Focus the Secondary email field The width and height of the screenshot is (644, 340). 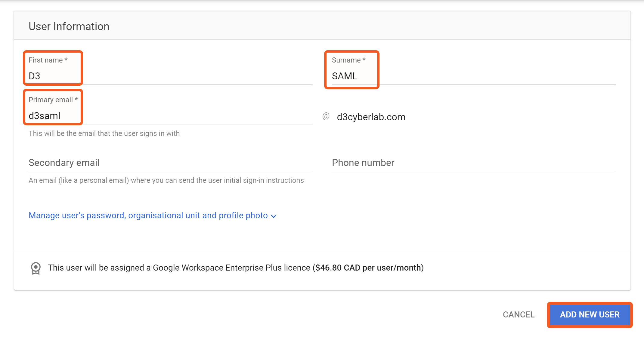[x=170, y=163]
